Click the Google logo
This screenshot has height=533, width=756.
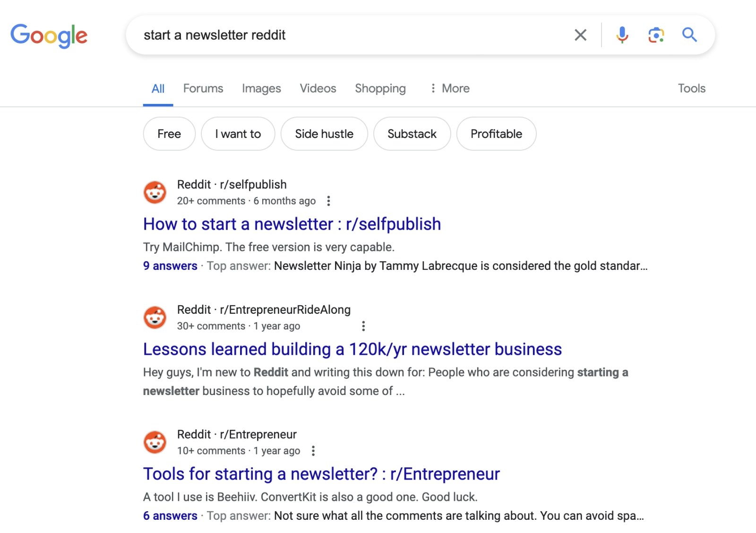(x=49, y=35)
